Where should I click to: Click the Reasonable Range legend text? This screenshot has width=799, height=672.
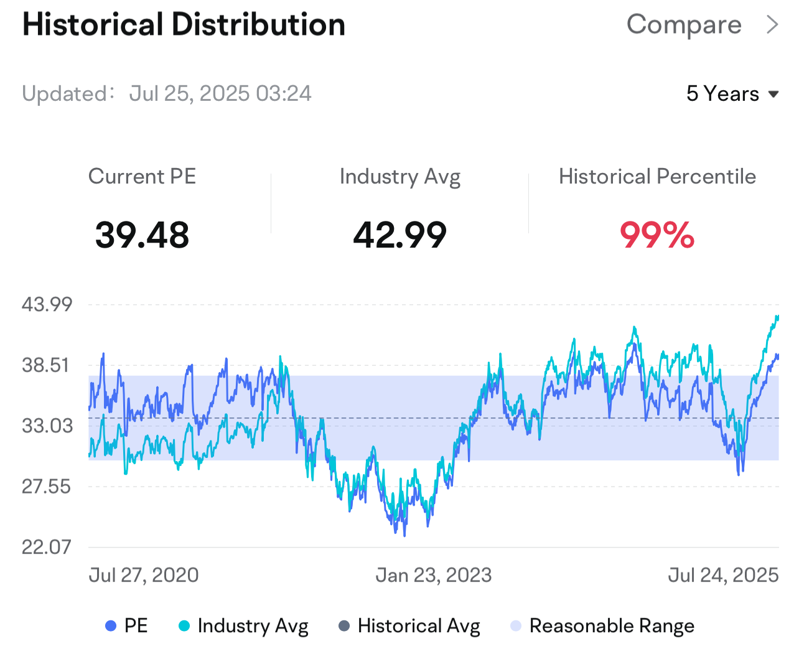click(612, 626)
